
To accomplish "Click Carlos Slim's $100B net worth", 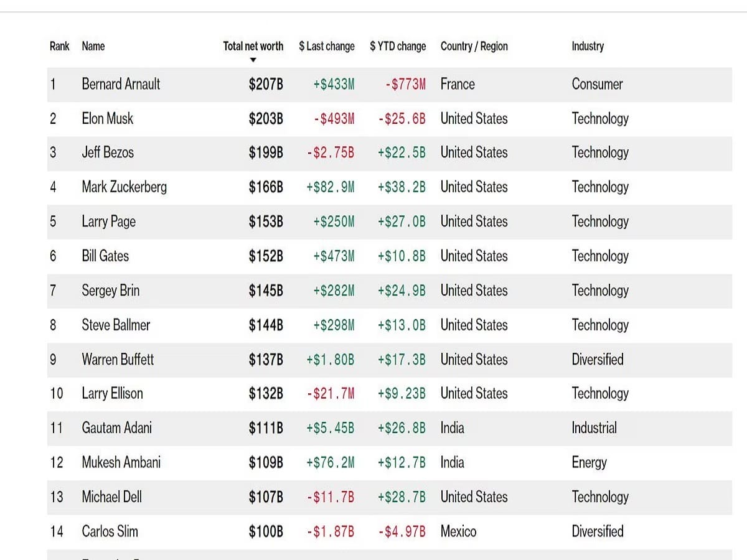I will point(266,531).
